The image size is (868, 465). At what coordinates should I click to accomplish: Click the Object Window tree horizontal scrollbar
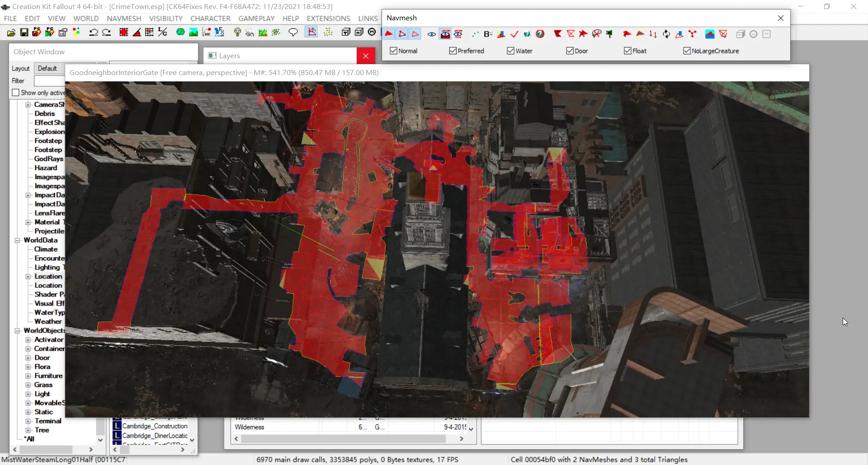click(x=53, y=450)
